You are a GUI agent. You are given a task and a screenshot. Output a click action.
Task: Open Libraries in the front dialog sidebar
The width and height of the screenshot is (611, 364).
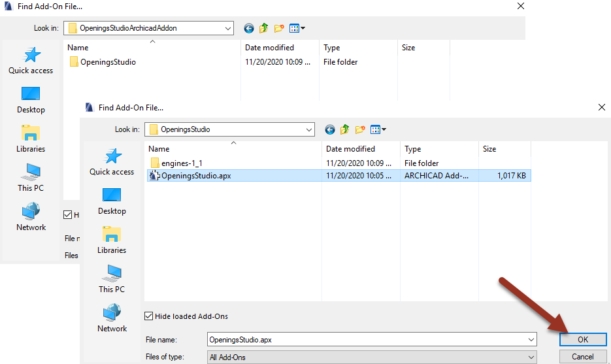click(112, 240)
